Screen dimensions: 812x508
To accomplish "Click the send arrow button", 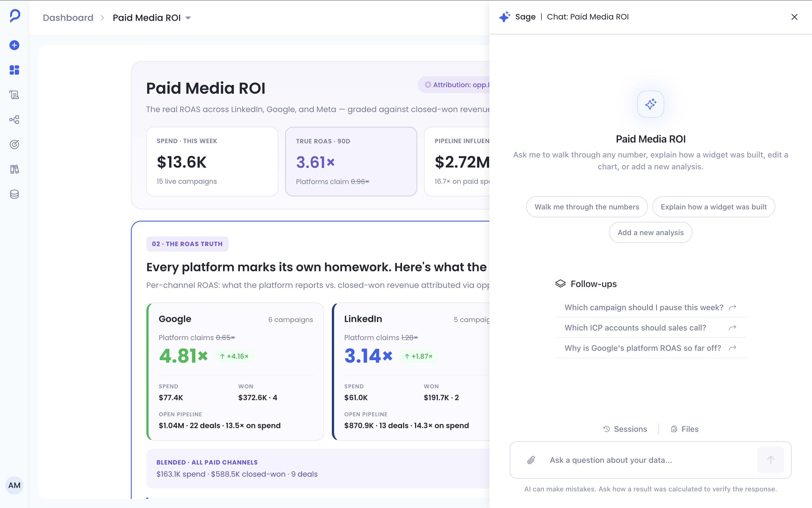I will 771,460.
